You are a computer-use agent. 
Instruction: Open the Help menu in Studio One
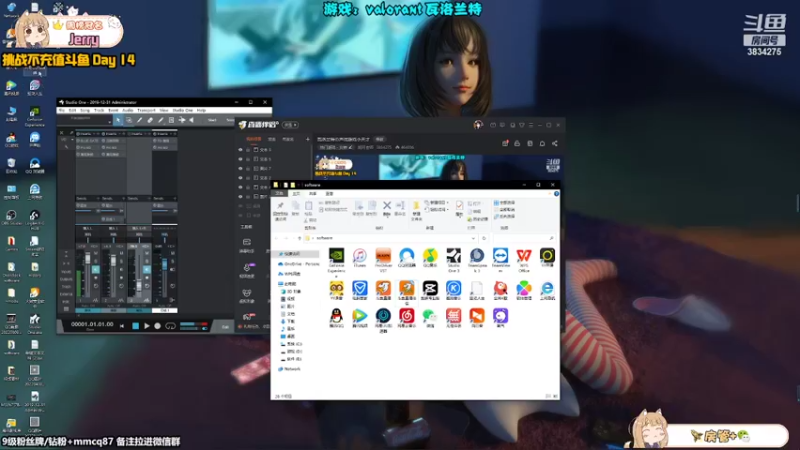coord(202,110)
